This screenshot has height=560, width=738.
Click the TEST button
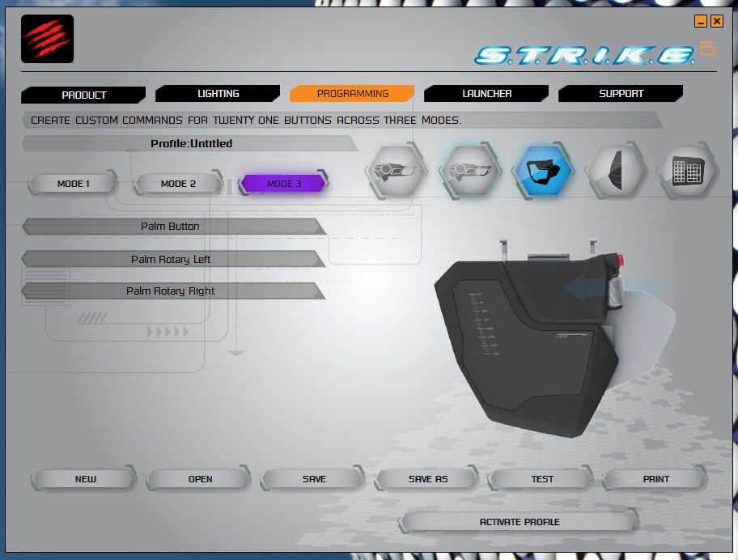542,479
